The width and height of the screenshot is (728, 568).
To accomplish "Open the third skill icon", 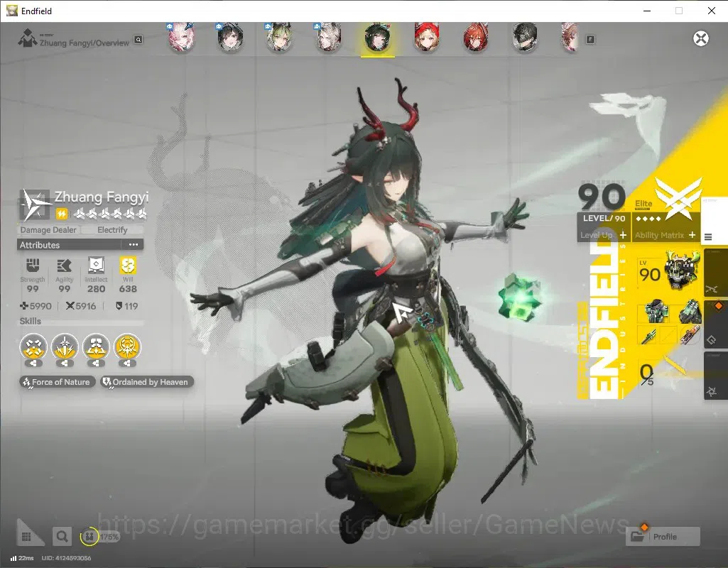I will [x=96, y=348].
